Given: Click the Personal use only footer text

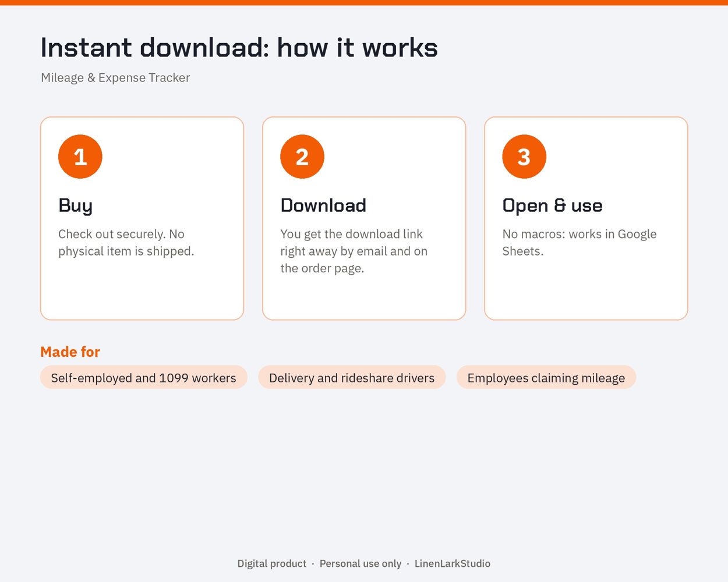Looking at the screenshot, I should (361, 563).
